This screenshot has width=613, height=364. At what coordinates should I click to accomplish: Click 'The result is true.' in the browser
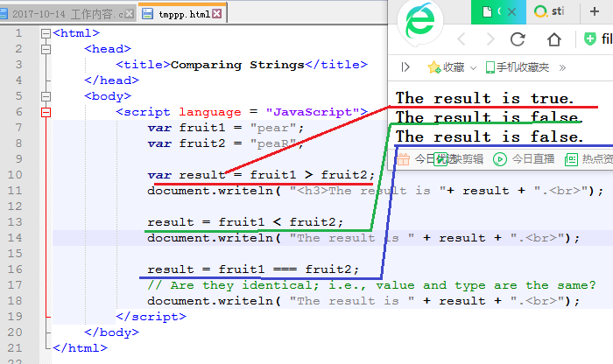pyautogui.click(x=485, y=98)
